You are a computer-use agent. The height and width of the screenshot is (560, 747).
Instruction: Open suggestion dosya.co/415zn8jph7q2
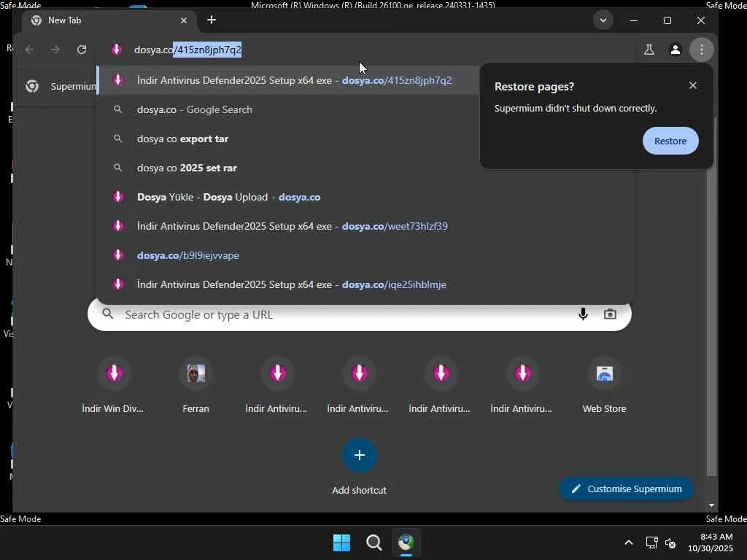click(x=288, y=80)
